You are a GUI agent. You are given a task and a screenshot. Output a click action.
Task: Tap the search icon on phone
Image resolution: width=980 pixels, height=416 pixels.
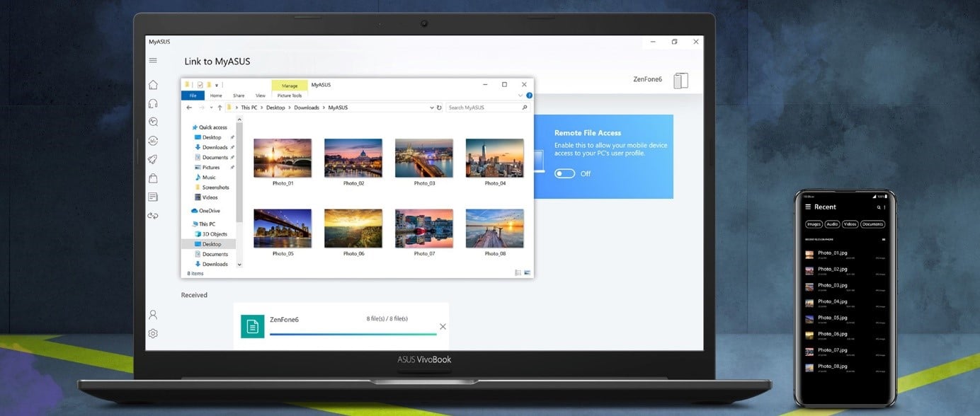pyautogui.click(x=879, y=207)
